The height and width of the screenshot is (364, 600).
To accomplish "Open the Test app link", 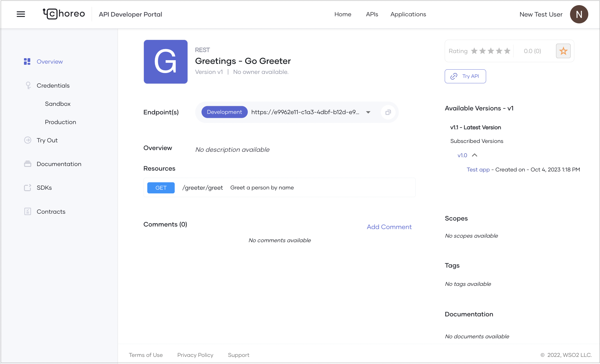I will click(478, 169).
